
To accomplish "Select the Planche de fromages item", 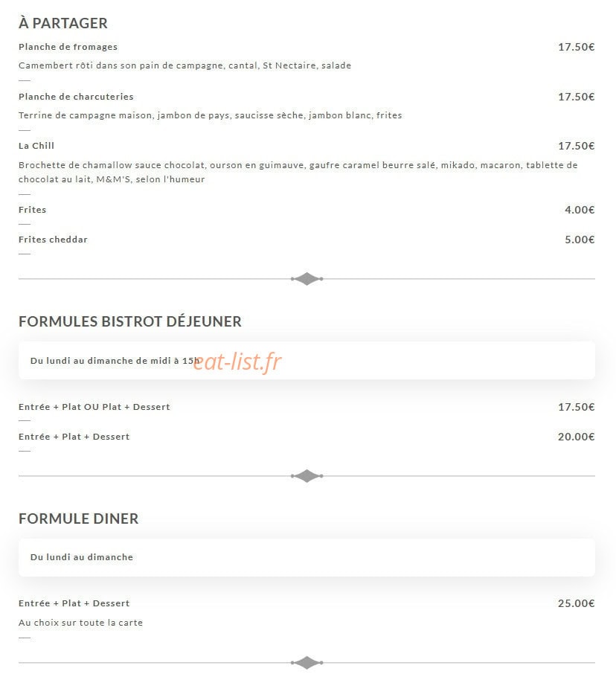I will [68, 47].
